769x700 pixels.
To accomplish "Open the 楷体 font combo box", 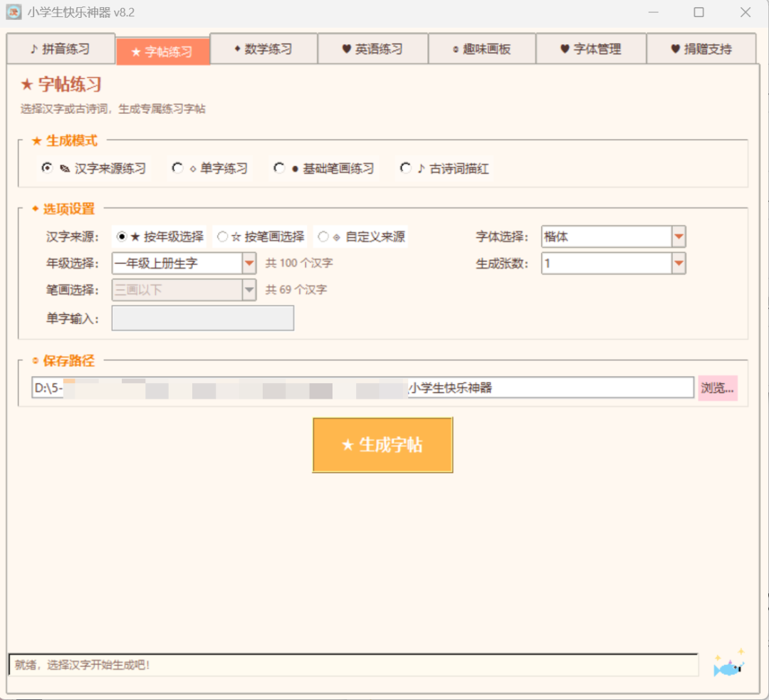I will (613, 237).
